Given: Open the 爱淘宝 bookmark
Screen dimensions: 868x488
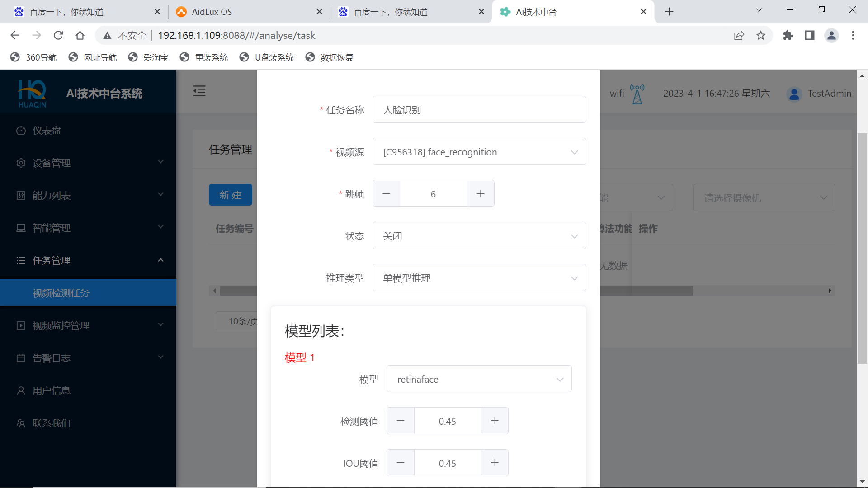Looking at the screenshot, I should click(148, 57).
